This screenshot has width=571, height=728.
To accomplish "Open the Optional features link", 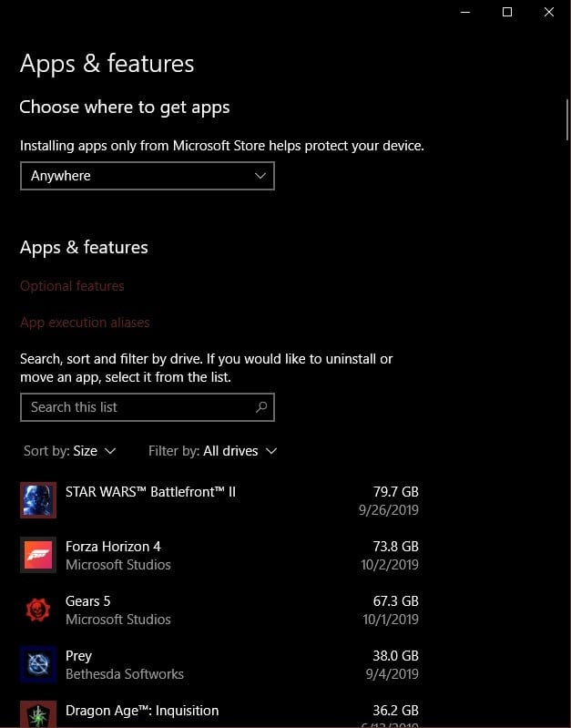I will (72, 286).
